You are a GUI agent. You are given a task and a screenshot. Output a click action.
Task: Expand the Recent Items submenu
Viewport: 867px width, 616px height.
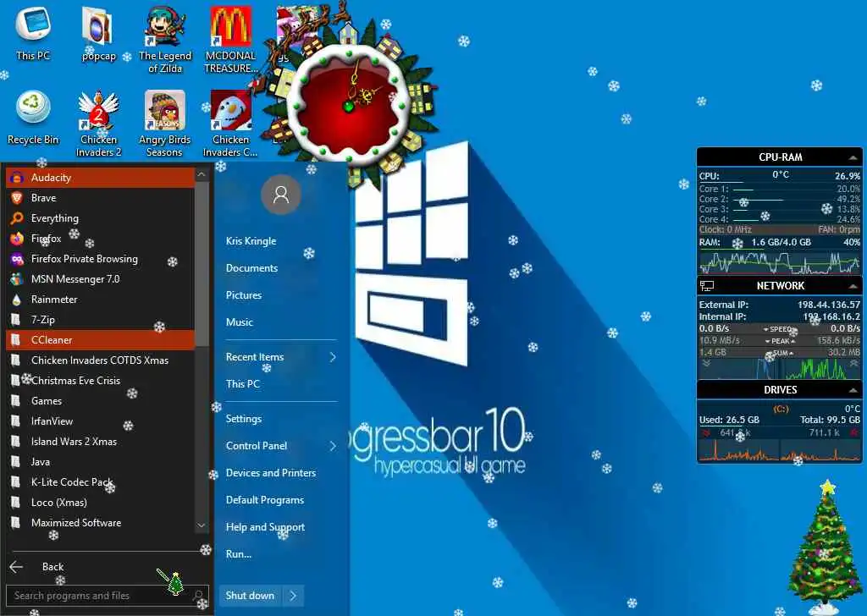pyautogui.click(x=333, y=357)
